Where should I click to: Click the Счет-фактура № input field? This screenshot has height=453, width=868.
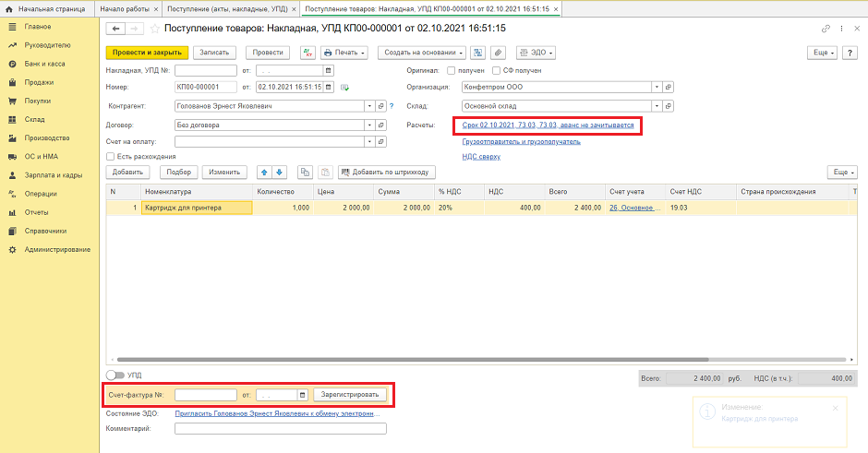click(x=206, y=395)
